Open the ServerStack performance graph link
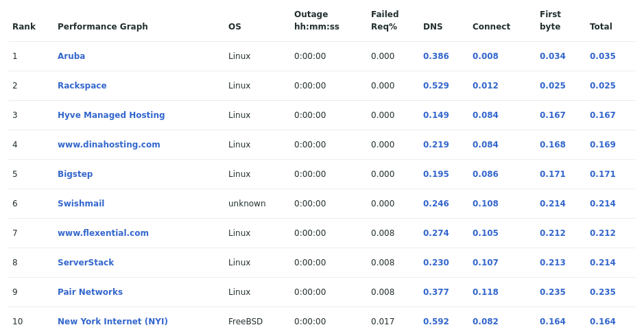This screenshot has height=336, width=644. (86, 263)
